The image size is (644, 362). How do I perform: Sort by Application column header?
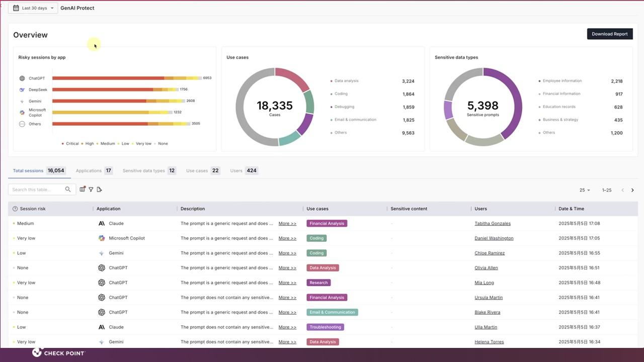point(109,209)
